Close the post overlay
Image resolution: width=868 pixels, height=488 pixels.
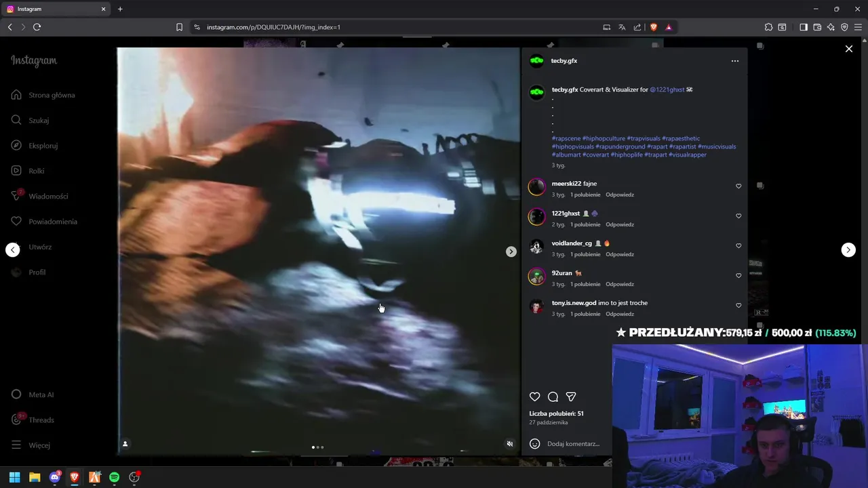(x=848, y=49)
